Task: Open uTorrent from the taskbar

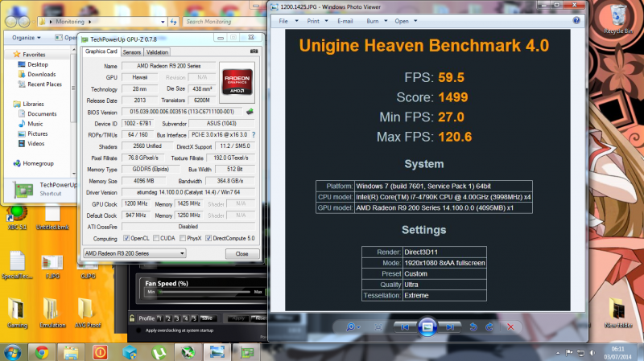Action: [159, 352]
